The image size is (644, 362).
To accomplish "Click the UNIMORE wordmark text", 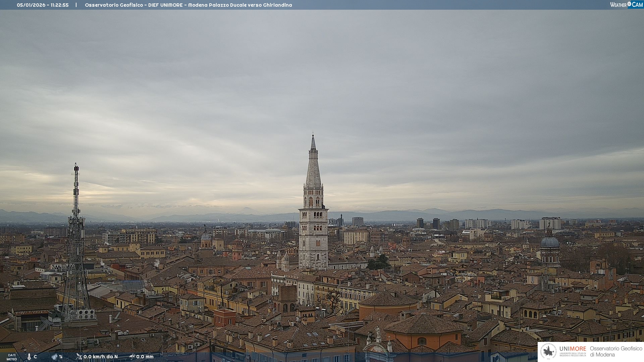I will 573,349.
